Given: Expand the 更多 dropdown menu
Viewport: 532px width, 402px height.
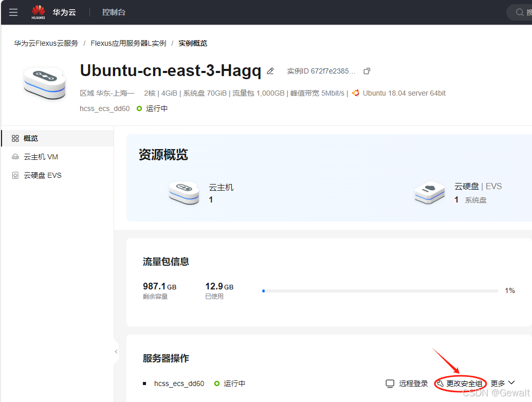Looking at the screenshot, I should click(x=503, y=383).
